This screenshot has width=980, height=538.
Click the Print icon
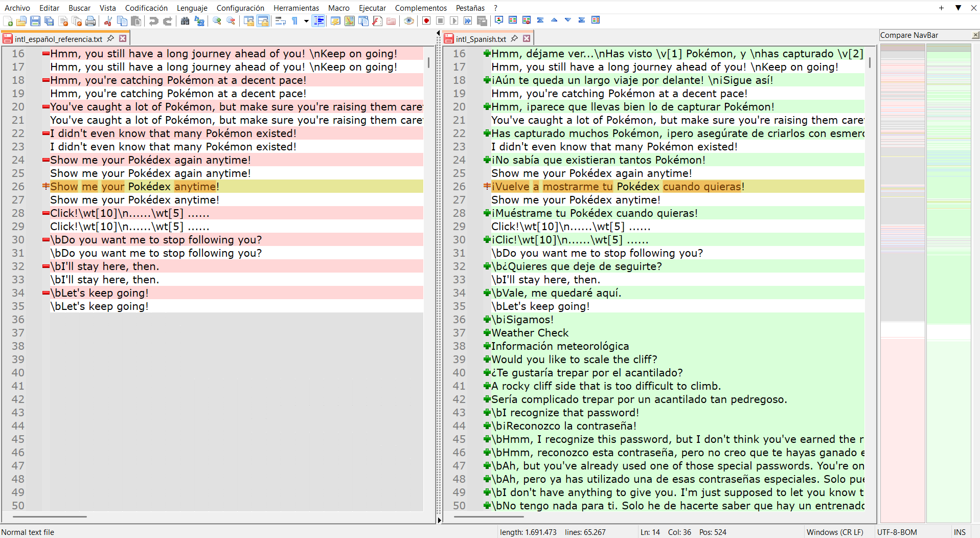click(x=90, y=21)
